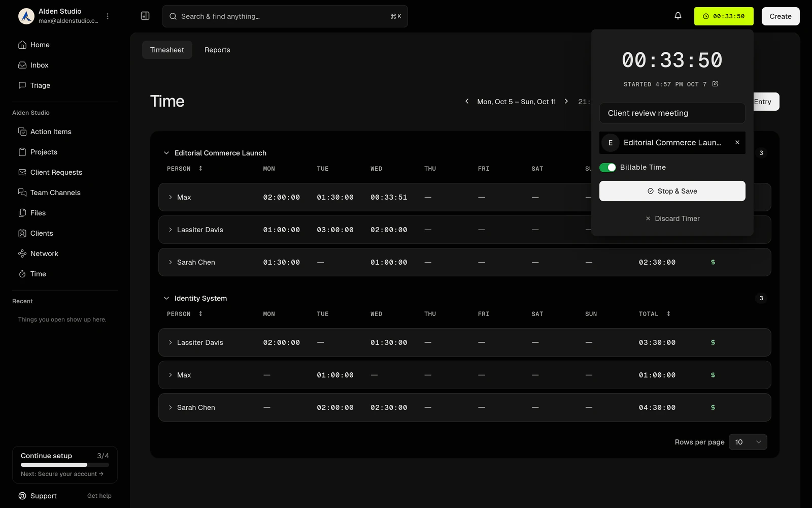
Task: Go to next week arrow
Action: pos(566,101)
